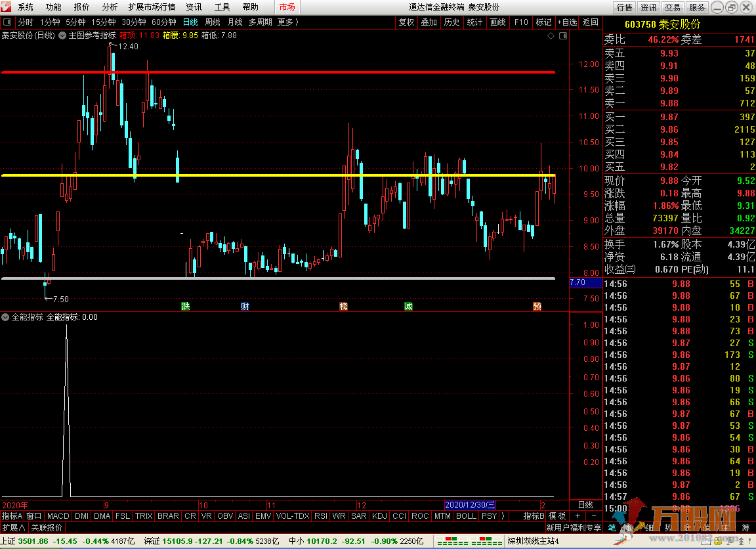Select the 月线 monthly period
The width and height of the screenshot is (756, 549).
tap(235, 22)
